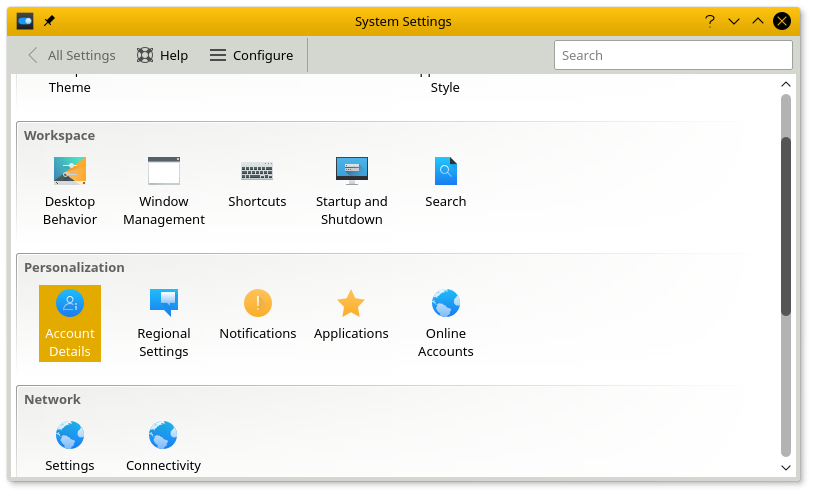Image resolution: width=813 pixels, height=494 pixels.
Task: Click the scrollbar up arrow
Action: click(786, 85)
